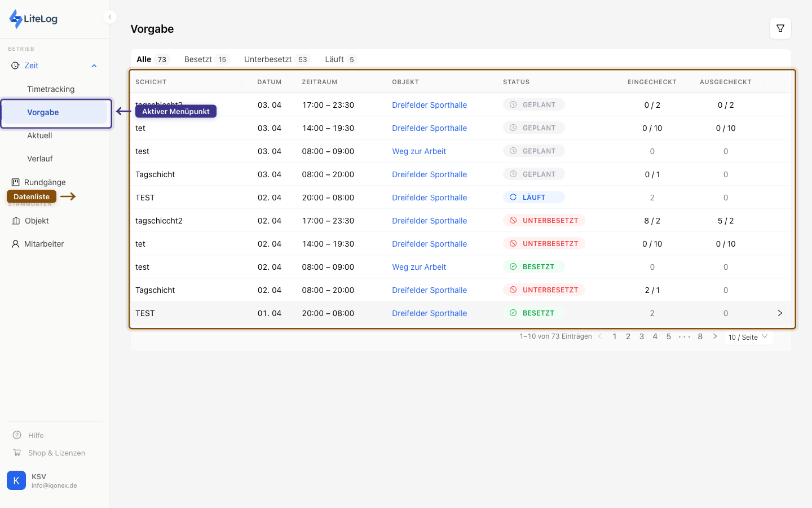Expand last TEST row with arrow
Screen dimensions: 812x508
pyautogui.click(x=780, y=313)
